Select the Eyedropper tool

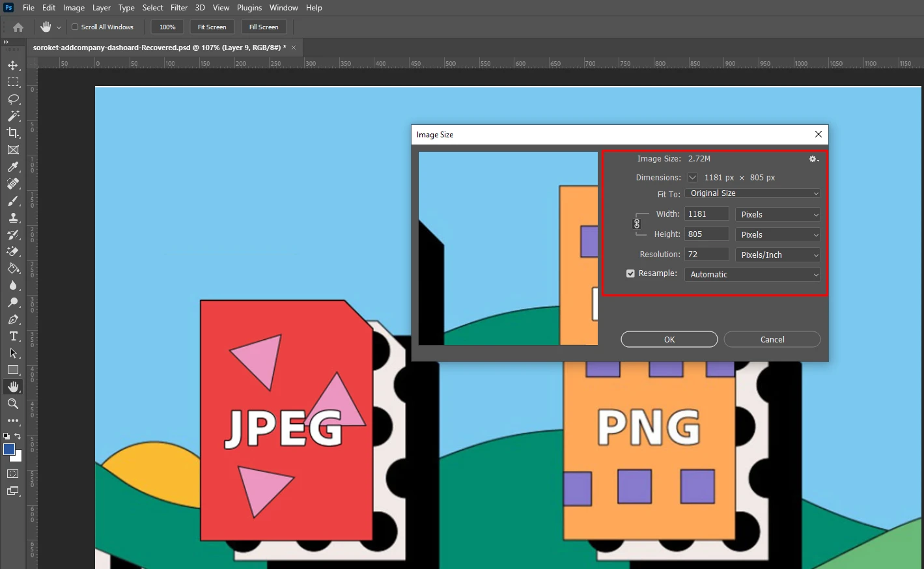click(13, 167)
